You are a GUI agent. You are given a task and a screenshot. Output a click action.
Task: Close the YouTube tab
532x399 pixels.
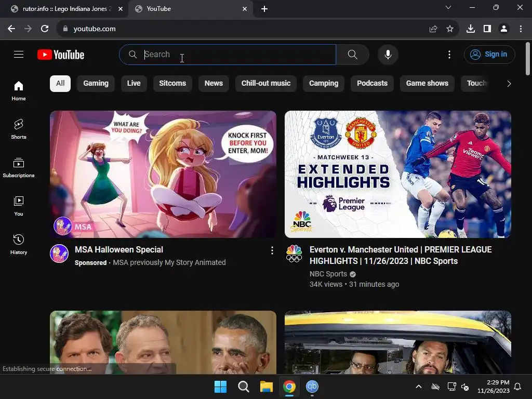[245, 9]
